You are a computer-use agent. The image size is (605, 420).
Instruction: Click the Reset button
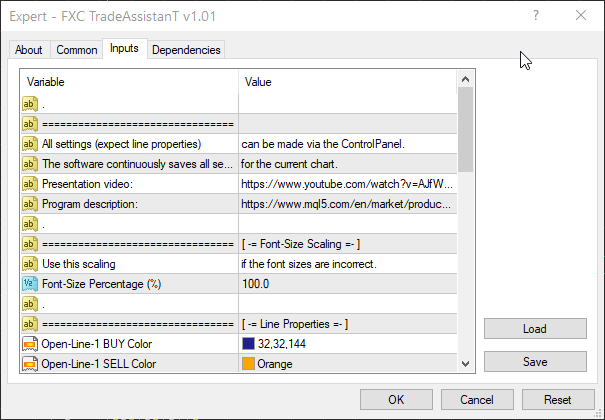coord(559,399)
